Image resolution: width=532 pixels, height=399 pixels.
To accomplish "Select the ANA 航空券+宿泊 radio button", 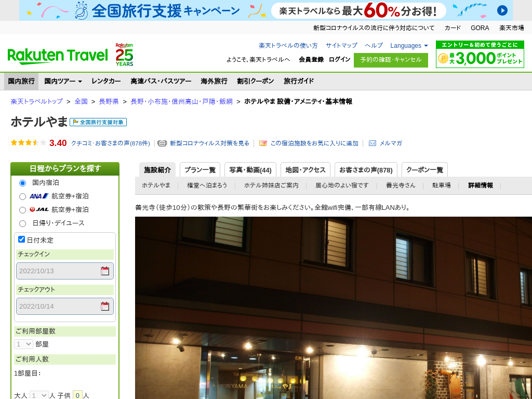I will point(22,196).
